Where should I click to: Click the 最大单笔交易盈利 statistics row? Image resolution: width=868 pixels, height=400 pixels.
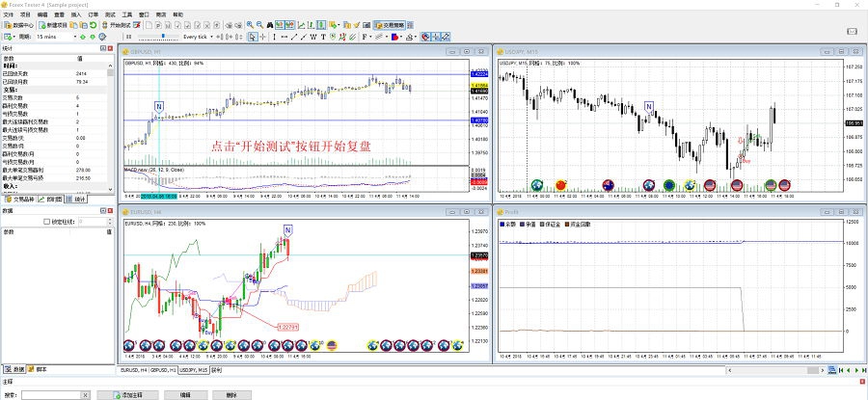tap(55, 171)
